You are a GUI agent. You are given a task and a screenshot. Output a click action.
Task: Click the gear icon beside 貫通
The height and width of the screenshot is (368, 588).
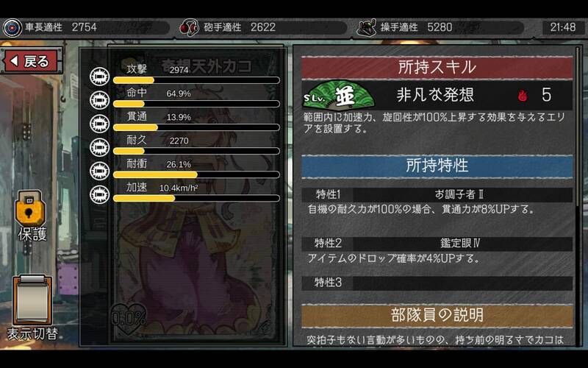[x=99, y=124]
